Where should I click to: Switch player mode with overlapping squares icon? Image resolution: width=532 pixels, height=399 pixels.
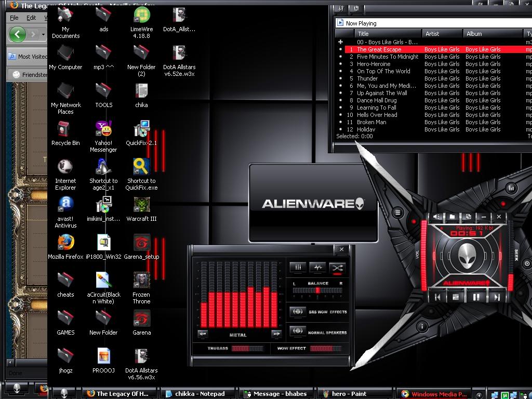pos(468,217)
